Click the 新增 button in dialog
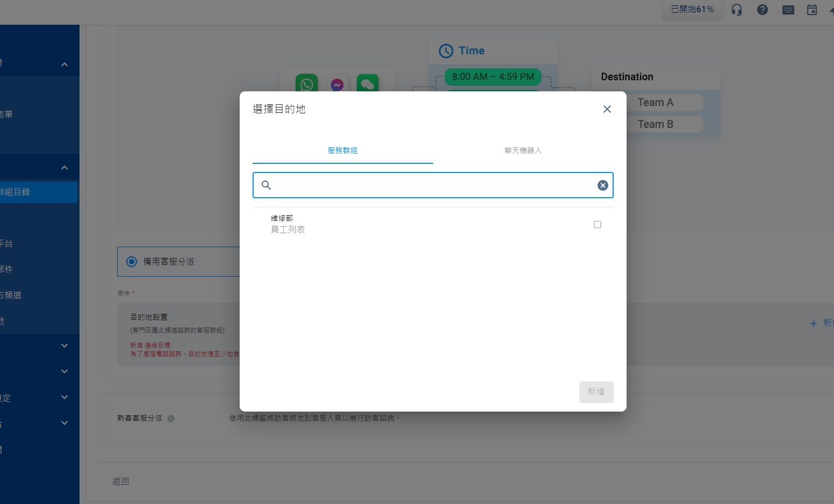 tap(596, 392)
